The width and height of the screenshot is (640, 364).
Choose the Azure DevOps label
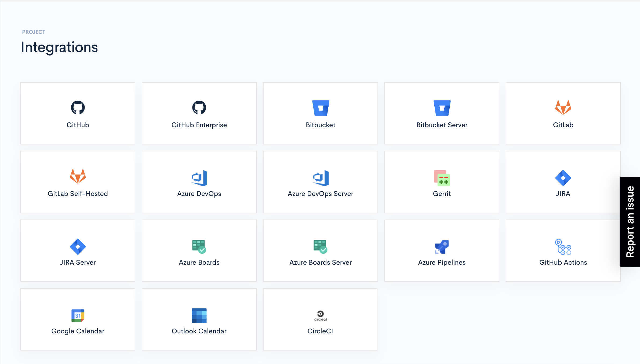pos(199,194)
